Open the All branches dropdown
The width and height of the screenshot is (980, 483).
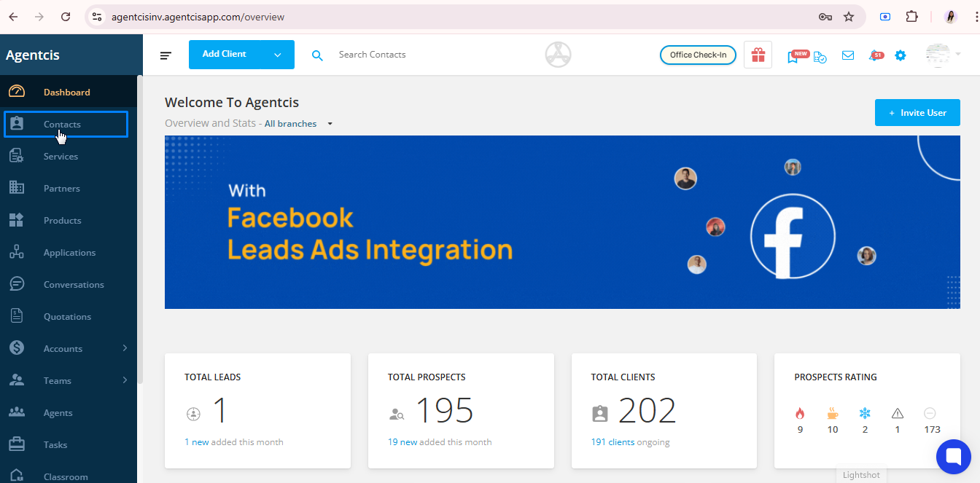(x=298, y=124)
